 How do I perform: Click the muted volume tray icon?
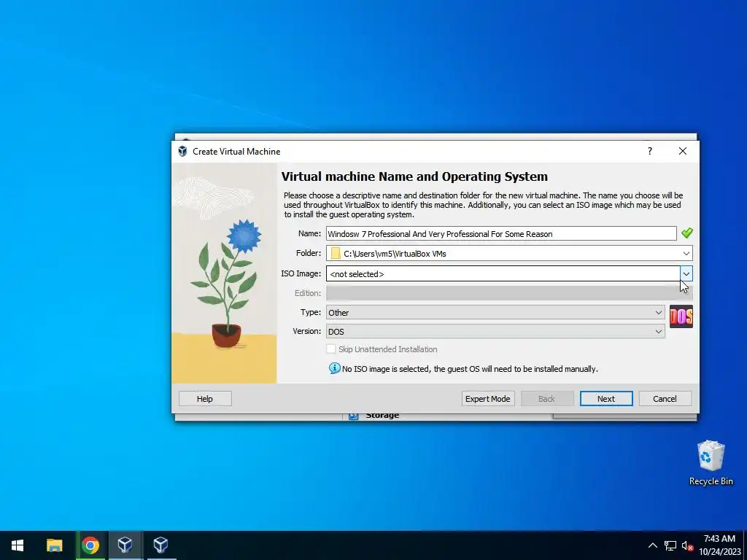687,545
